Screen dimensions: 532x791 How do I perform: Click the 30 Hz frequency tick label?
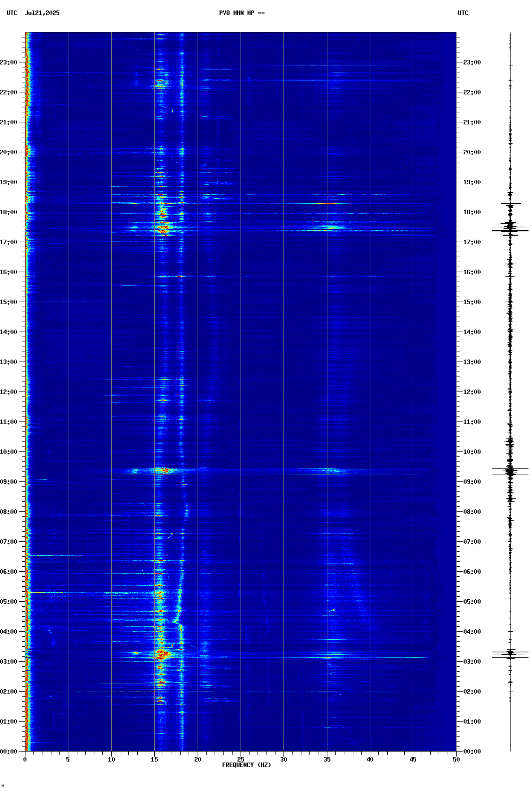coord(283,760)
